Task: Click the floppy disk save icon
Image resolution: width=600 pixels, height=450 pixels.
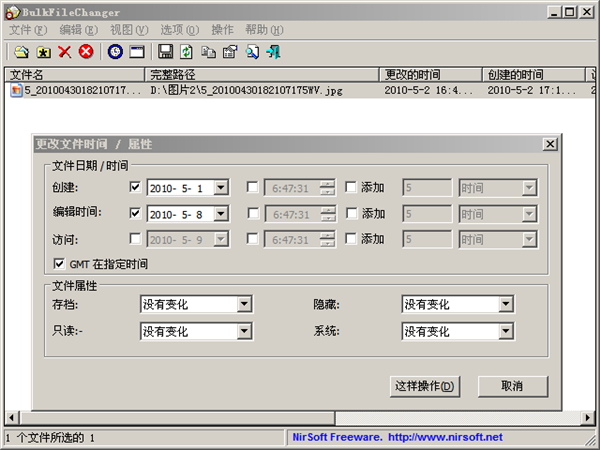Action: pyautogui.click(x=165, y=52)
